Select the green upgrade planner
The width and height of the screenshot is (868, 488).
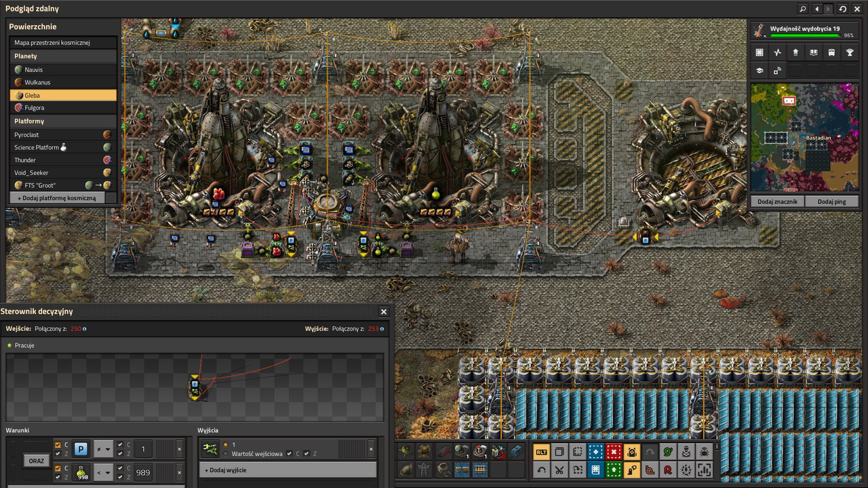click(614, 470)
